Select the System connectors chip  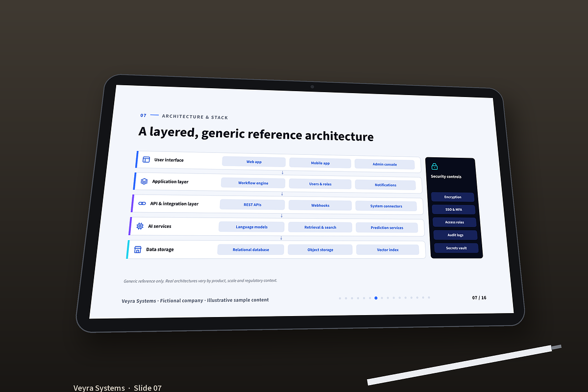(x=386, y=206)
